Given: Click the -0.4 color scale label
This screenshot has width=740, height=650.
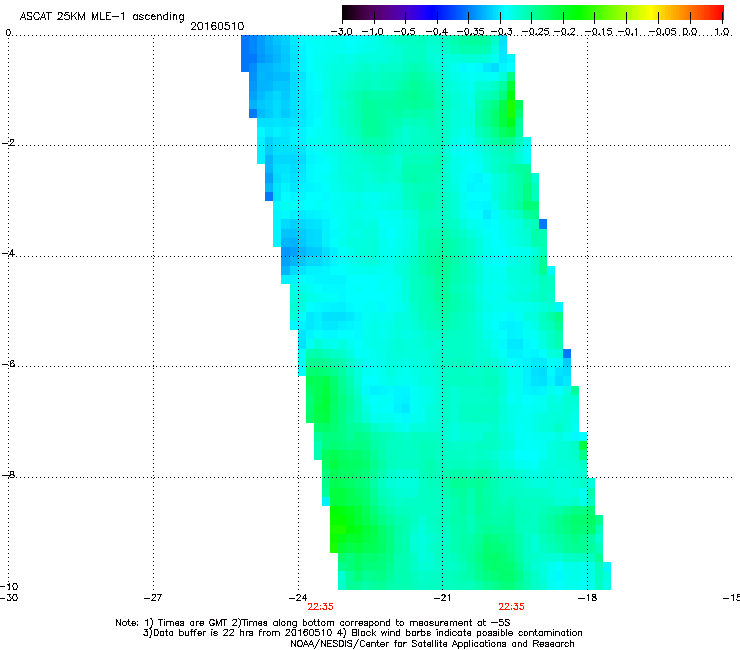Looking at the screenshot, I should point(437,32).
